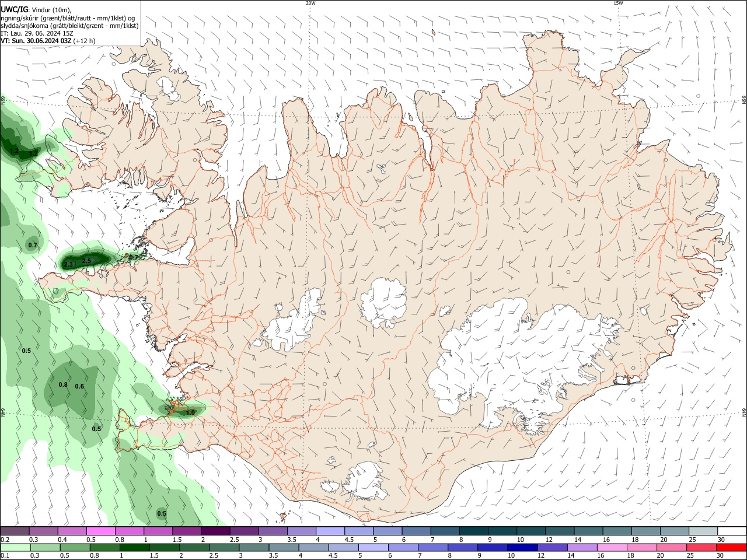Viewport: 747px width, 560px height.
Task: Click the deep blue 10 mm rain swatch
Action: [x=522, y=547]
